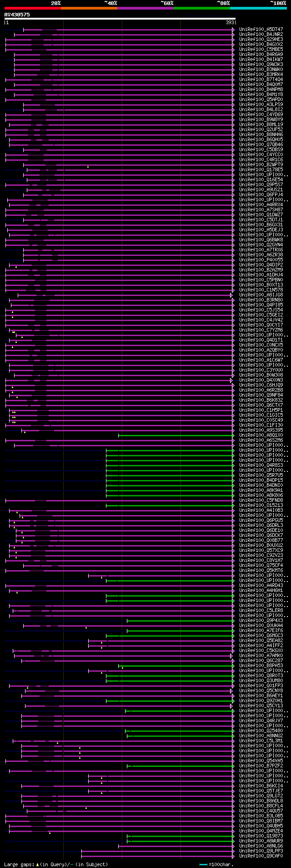
Task: Select UniRef100_A8K9A1 label
Action: click(261, 490)
